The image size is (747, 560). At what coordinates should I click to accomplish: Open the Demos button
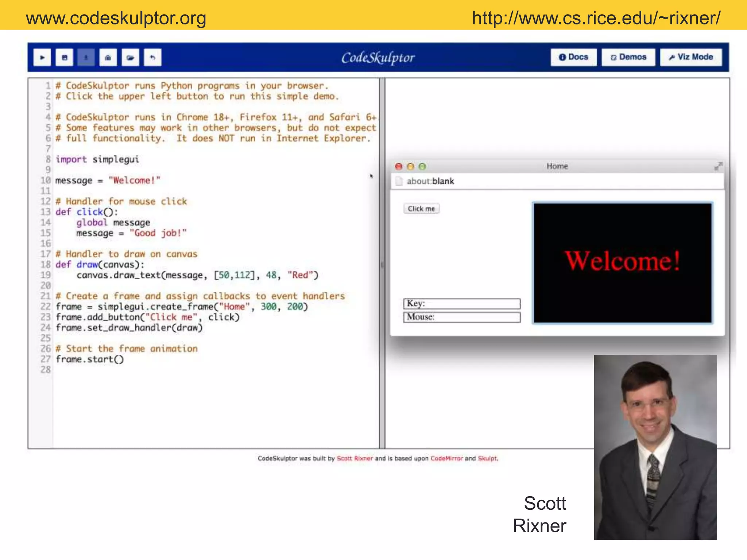tap(628, 57)
